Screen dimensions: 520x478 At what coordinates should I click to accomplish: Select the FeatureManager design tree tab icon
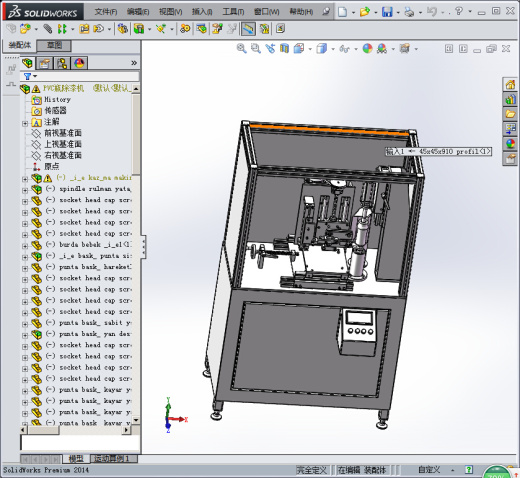coord(28,63)
